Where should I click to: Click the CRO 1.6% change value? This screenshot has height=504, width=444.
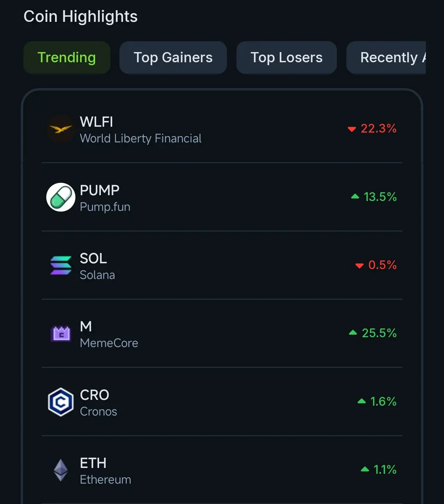[x=384, y=402]
